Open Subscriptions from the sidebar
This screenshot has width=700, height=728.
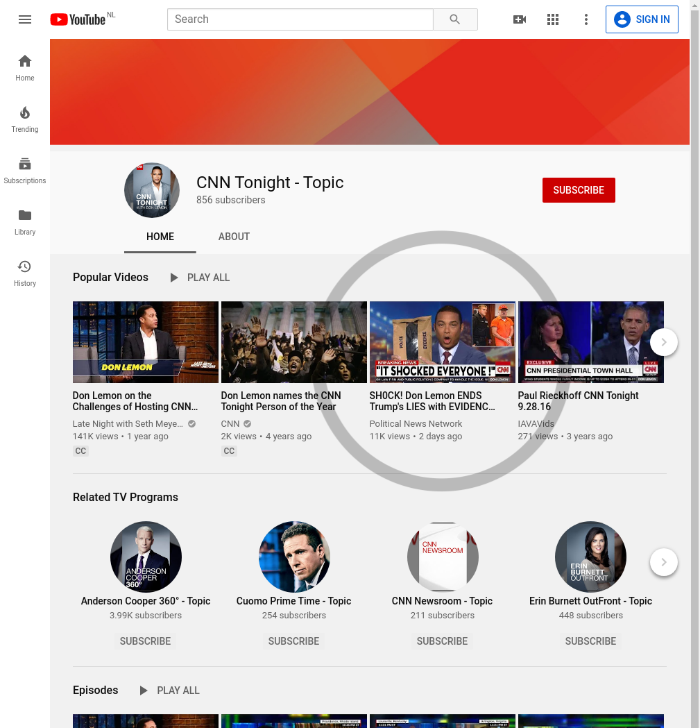click(25, 171)
